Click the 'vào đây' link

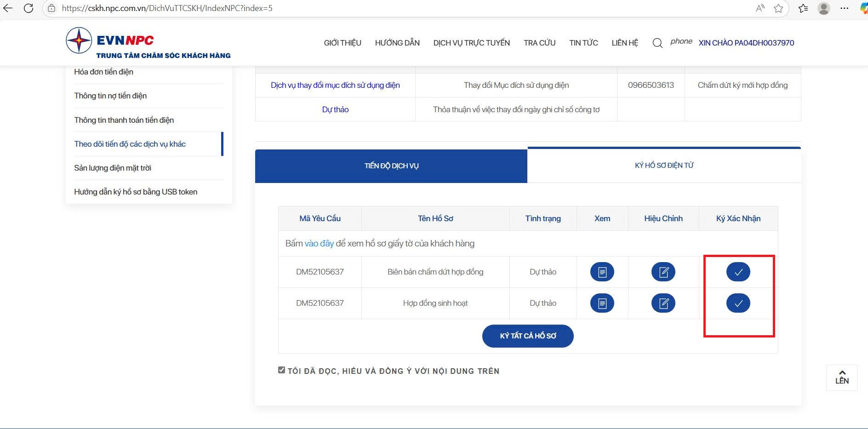(319, 244)
